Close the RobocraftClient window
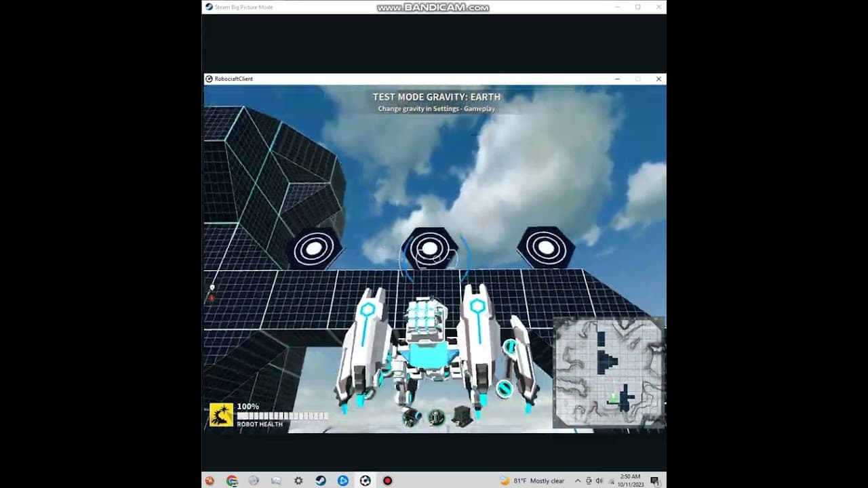 click(658, 79)
